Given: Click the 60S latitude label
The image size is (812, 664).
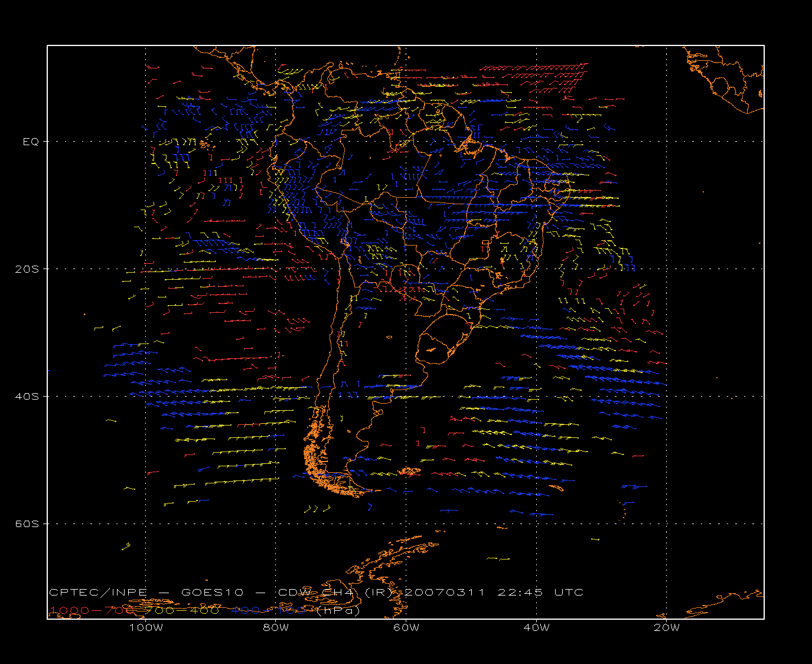Looking at the screenshot, I should 27,524.
